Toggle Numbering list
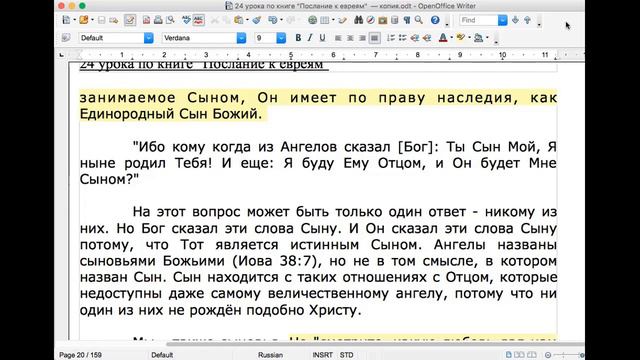640x360 pixels. point(391,38)
